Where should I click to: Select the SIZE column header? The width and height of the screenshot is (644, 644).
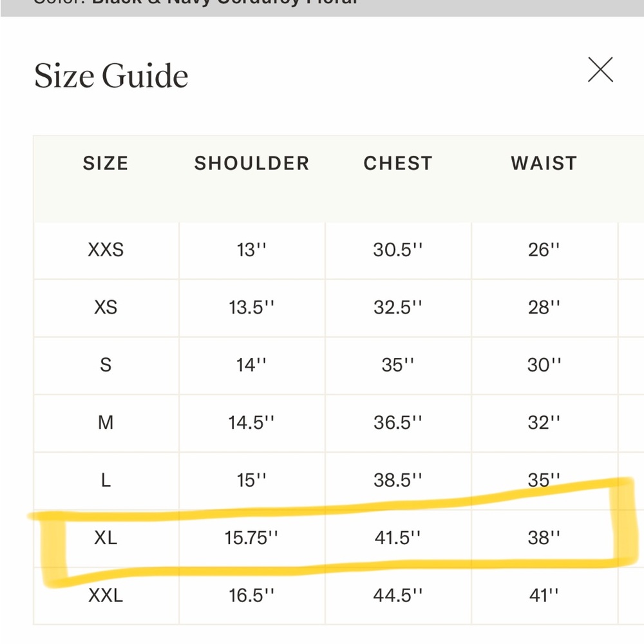[x=106, y=164]
